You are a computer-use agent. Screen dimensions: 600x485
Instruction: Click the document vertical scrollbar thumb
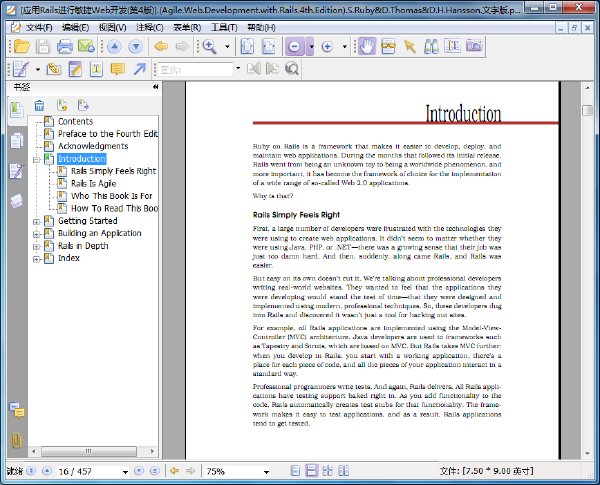click(x=587, y=110)
